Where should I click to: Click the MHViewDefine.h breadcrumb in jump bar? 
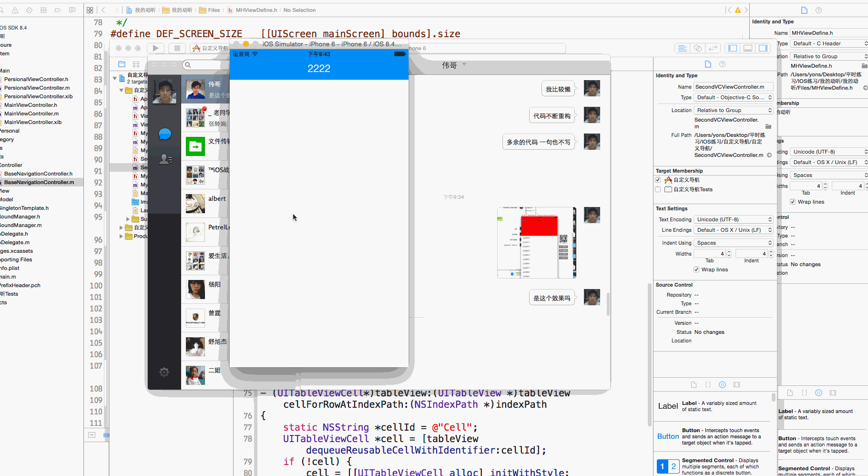[256, 10]
